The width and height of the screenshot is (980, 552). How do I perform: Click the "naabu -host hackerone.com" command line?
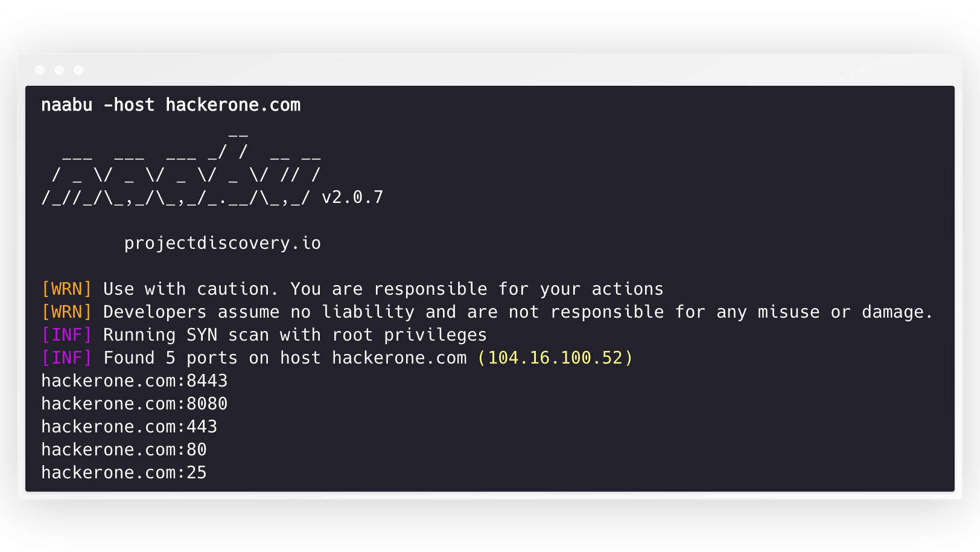point(171,105)
